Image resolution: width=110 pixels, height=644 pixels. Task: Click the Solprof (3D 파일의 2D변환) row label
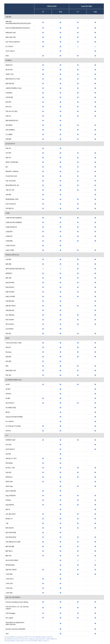pyautogui.click(x=14, y=417)
